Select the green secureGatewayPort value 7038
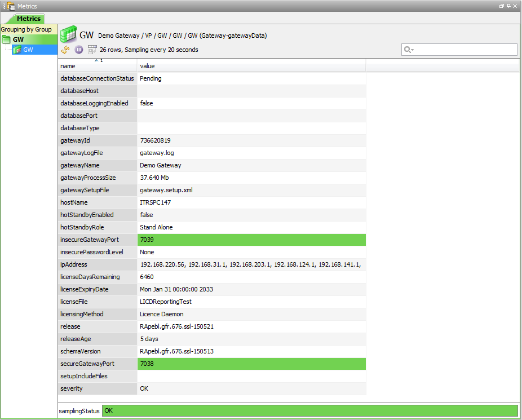The image size is (522, 420). 251,364
